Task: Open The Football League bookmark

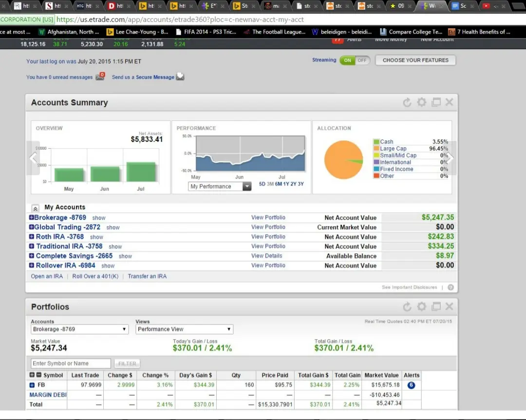Action: pyautogui.click(x=274, y=32)
